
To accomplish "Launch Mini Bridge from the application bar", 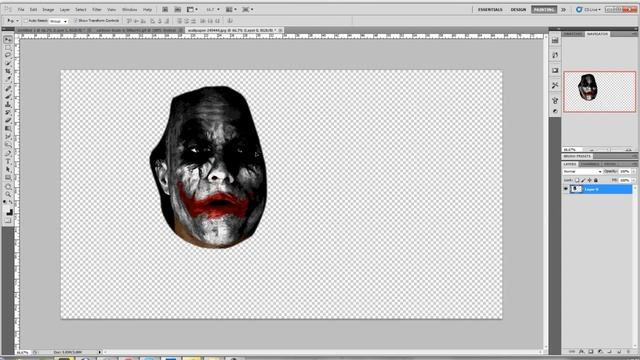I will pyautogui.click(x=178, y=9).
